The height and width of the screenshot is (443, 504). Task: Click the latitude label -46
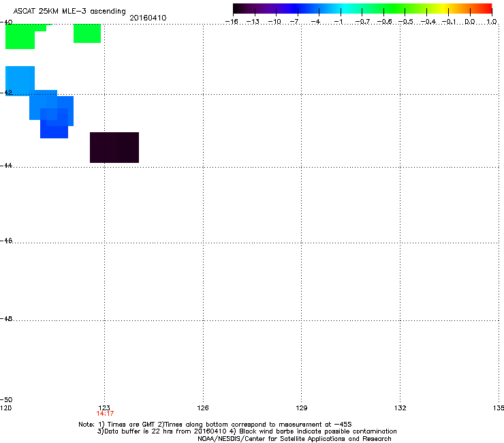pyautogui.click(x=6, y=241)
